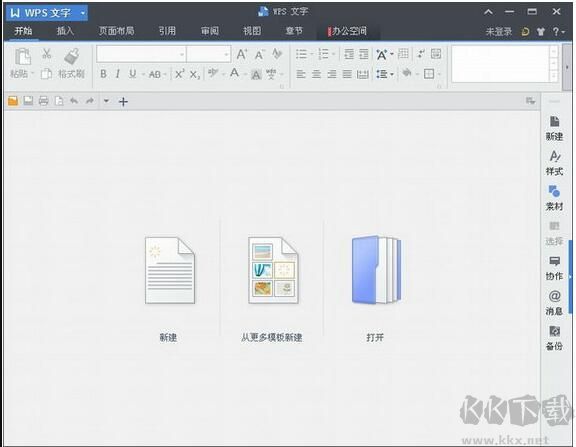Click the shirt skin icon in top bar

[x=540, y=32]
